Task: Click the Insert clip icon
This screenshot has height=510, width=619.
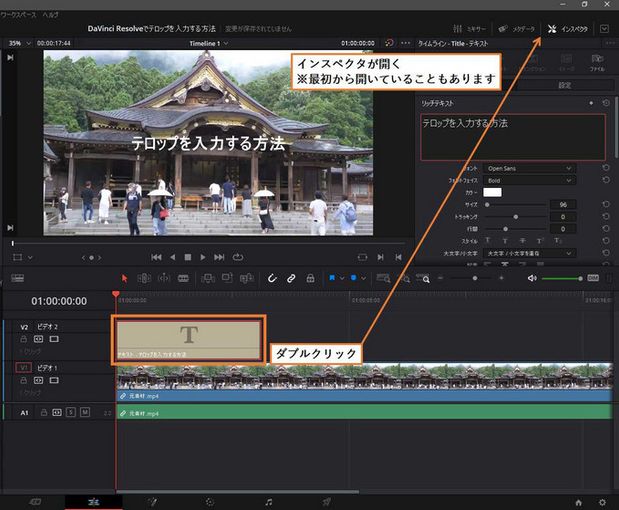Action: pos(208,278)
